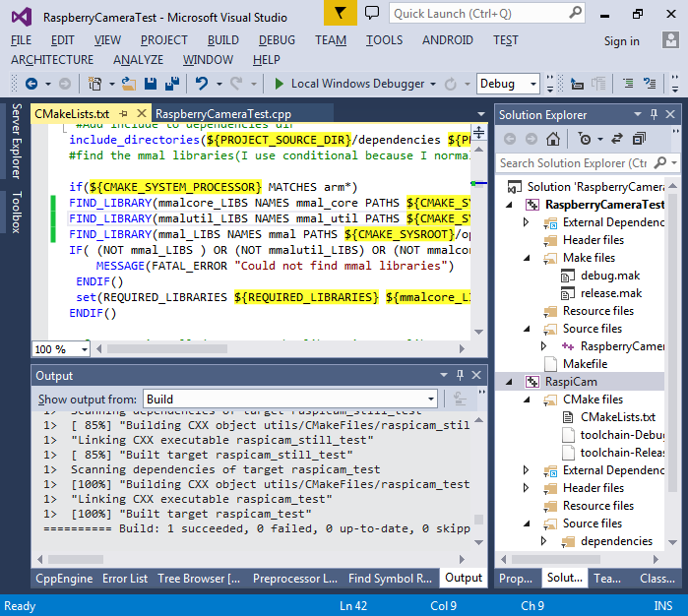Click the Open File toolbar icon
The image size is (688, 616).
coord(130,85)
